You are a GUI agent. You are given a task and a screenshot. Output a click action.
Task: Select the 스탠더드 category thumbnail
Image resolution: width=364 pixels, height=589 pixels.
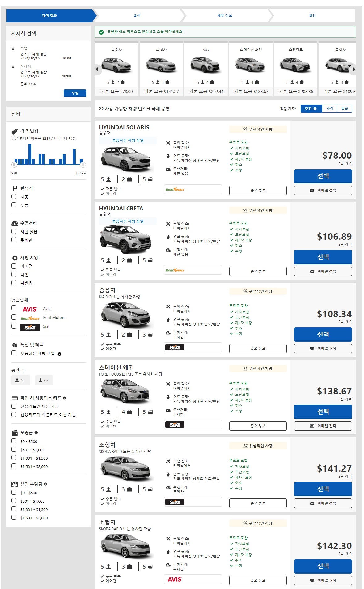pos(296,69)
